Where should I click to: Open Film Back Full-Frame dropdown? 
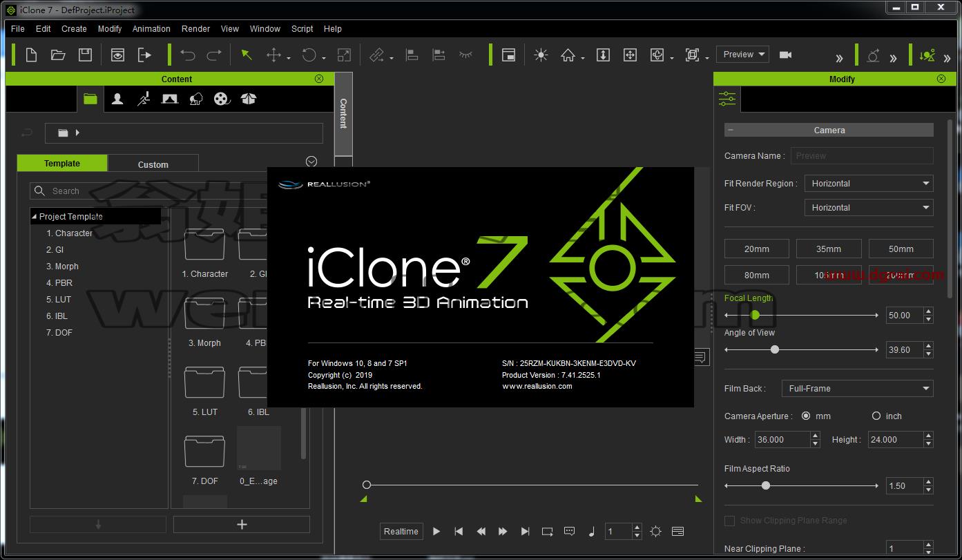coord(857,388)
